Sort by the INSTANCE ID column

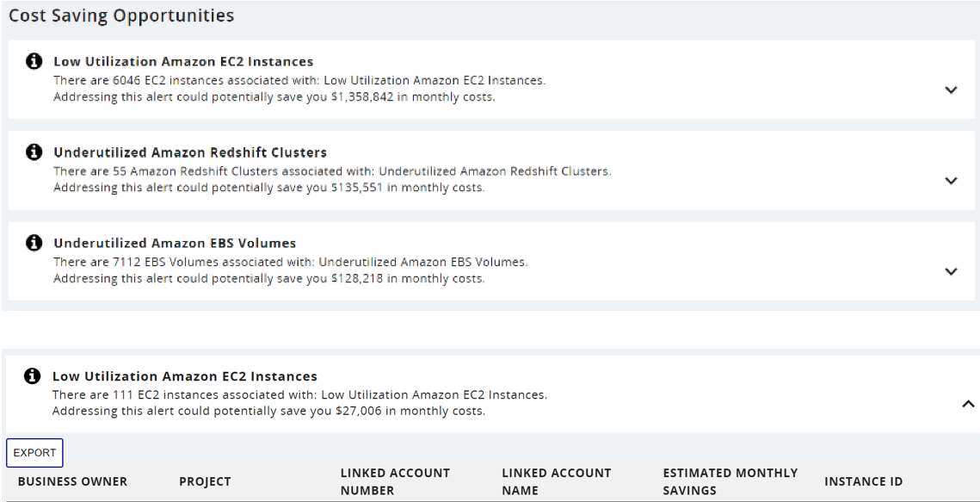click(x=863, y=481)
